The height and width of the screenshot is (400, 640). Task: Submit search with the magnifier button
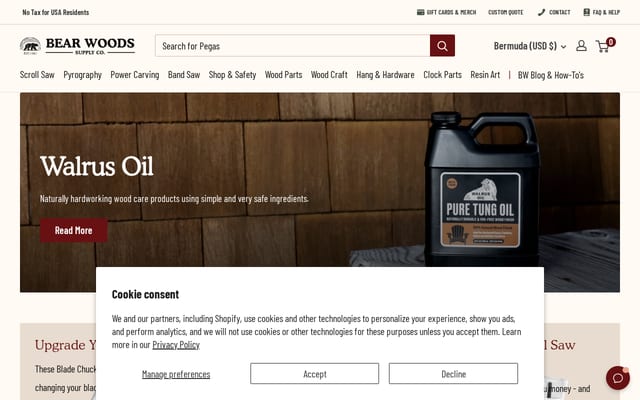(442, 46)
